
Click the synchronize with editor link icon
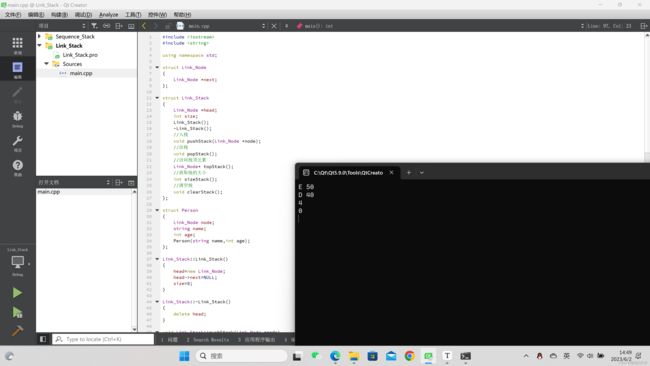click(x=107, y=26)
